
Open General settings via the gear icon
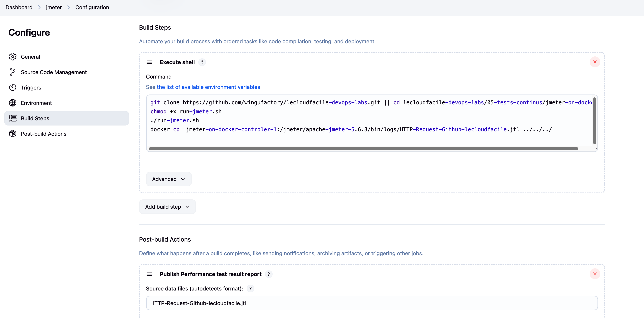tap(12, 57)
